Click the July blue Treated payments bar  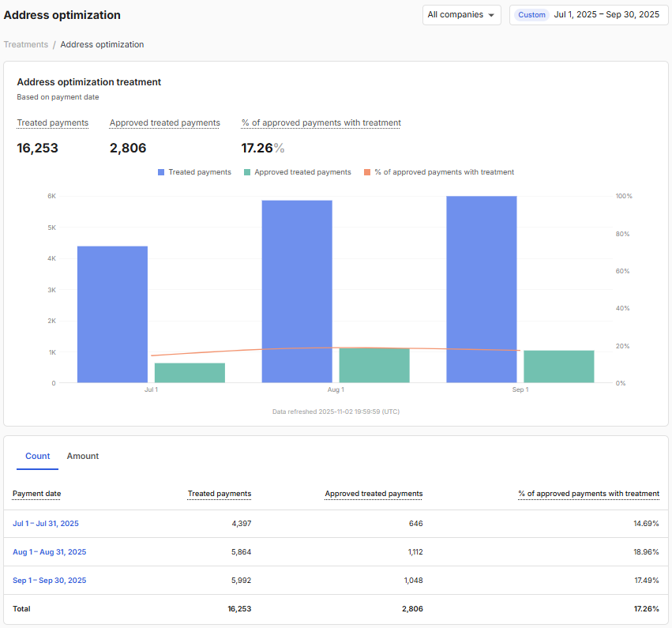pyautogui.click(x=112, y=316)
